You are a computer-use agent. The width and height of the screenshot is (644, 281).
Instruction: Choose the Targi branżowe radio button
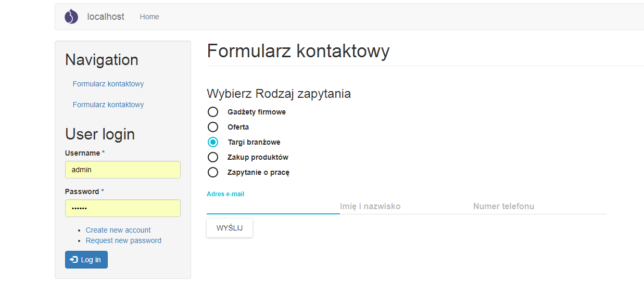pos(213,142)
